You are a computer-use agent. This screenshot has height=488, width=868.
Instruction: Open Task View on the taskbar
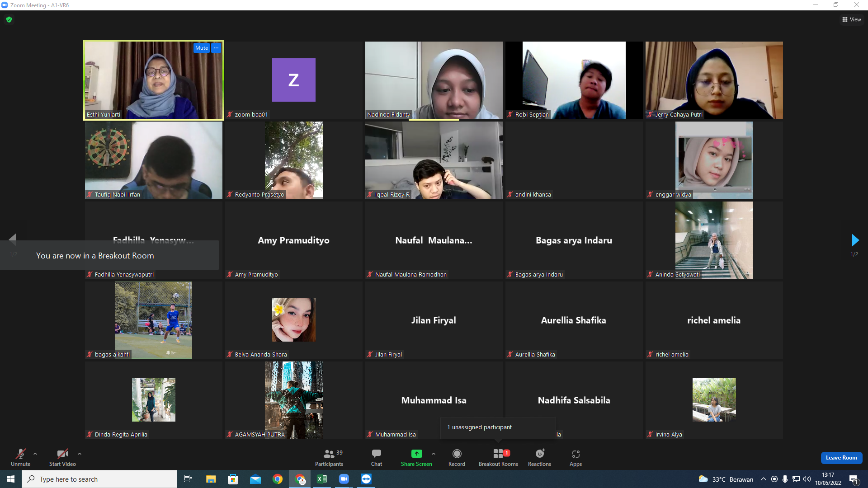coord(188,479)
